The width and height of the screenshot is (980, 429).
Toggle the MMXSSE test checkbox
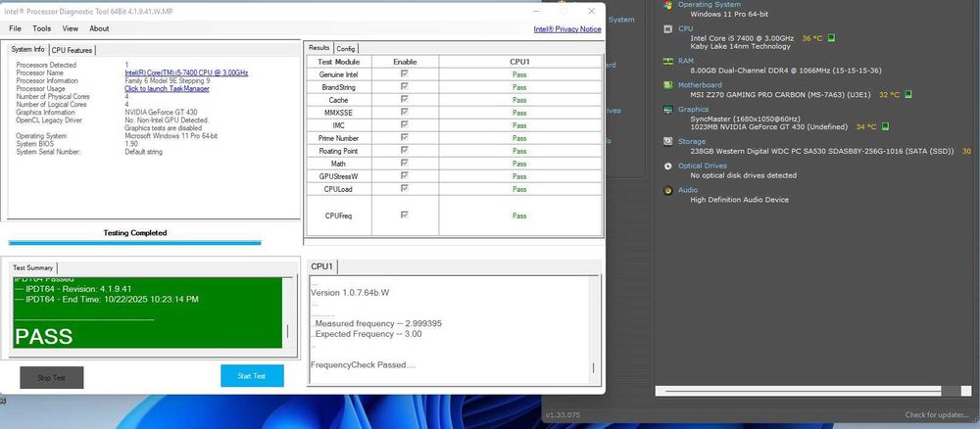click(x=405, y=113)
